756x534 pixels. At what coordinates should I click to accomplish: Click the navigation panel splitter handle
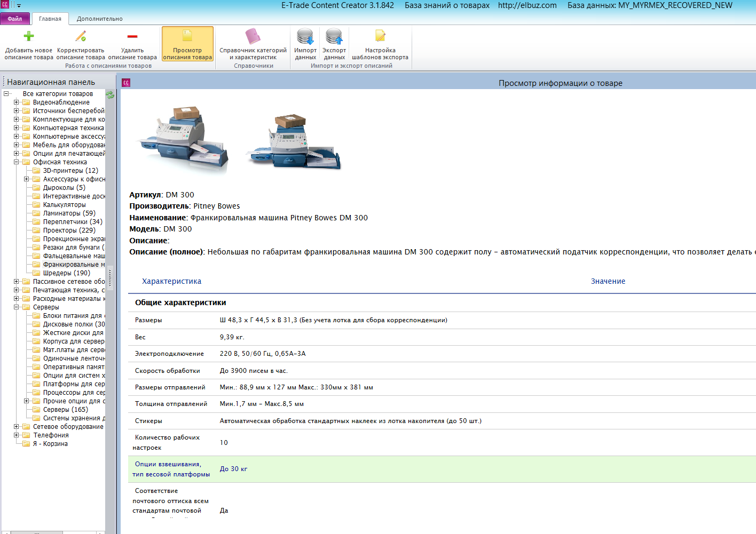click(x=111, y=277)
